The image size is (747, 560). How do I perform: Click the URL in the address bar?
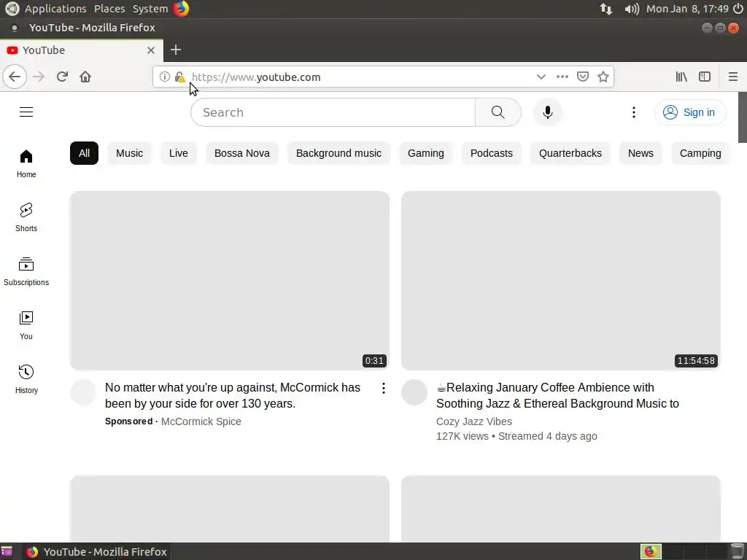(256, 77)
